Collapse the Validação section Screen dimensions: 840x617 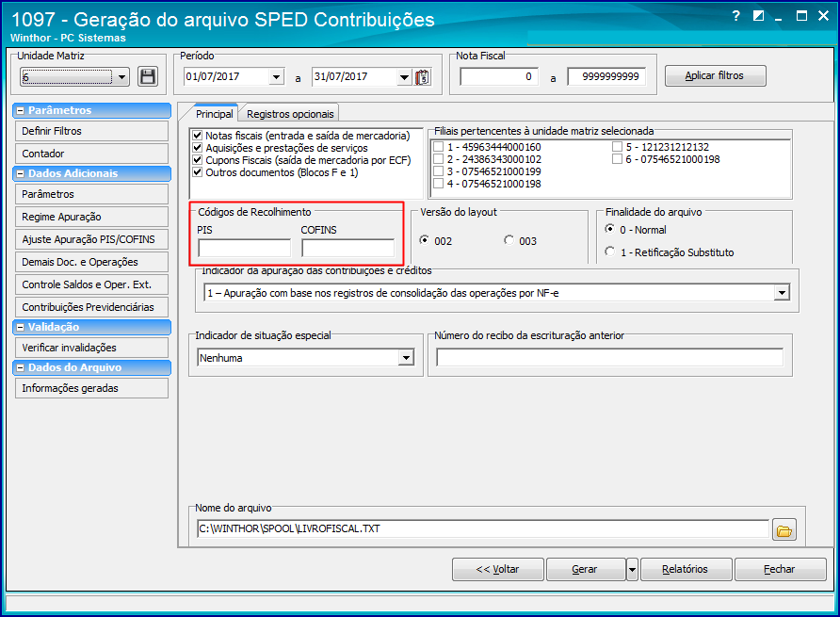(21, 327)
